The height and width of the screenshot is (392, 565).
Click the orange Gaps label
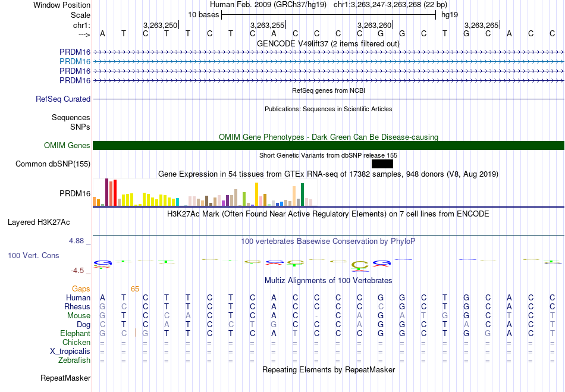(x=81, y=288)
